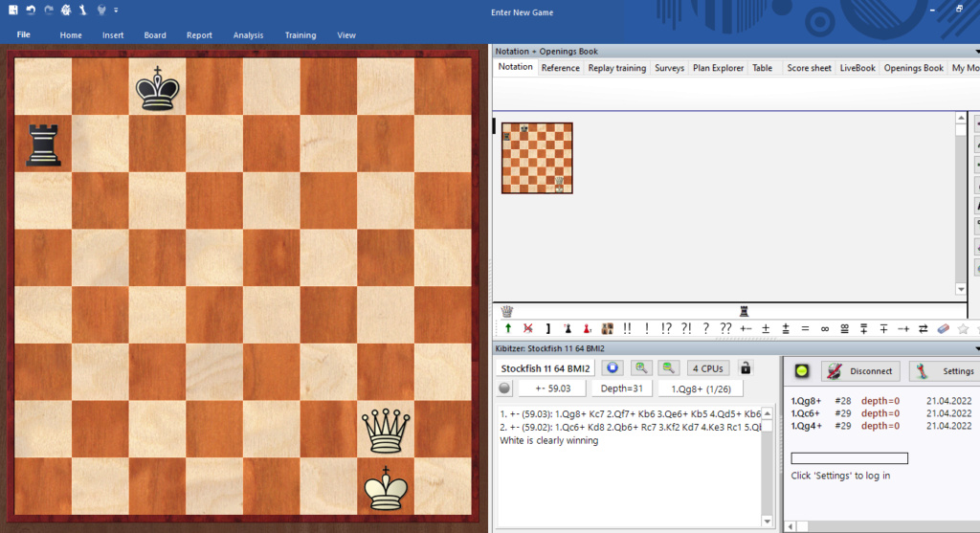Viewport: 980px width, 533px height.
Task: Click the star icon in annotation toolbar
Action: 963,328
